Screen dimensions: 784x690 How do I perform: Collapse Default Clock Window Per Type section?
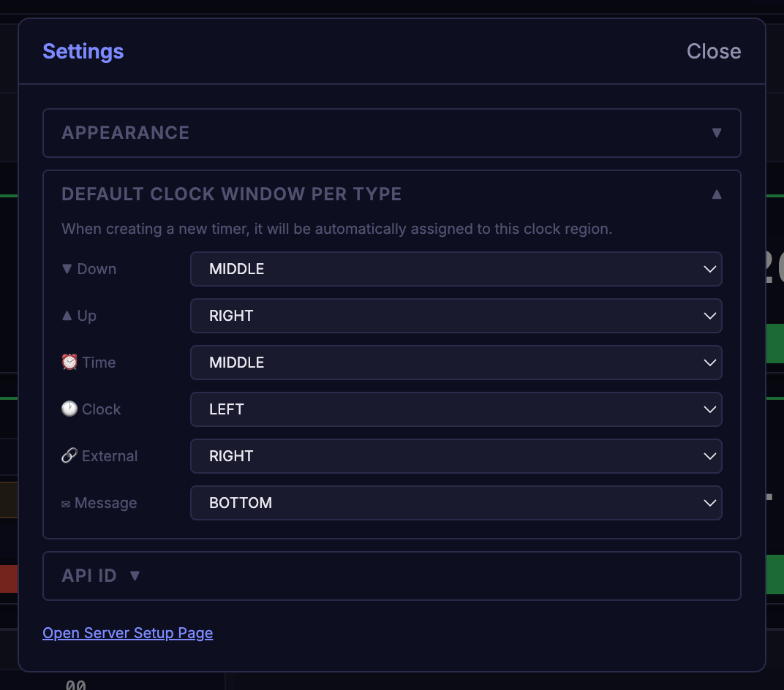click(x=391, y=194)
